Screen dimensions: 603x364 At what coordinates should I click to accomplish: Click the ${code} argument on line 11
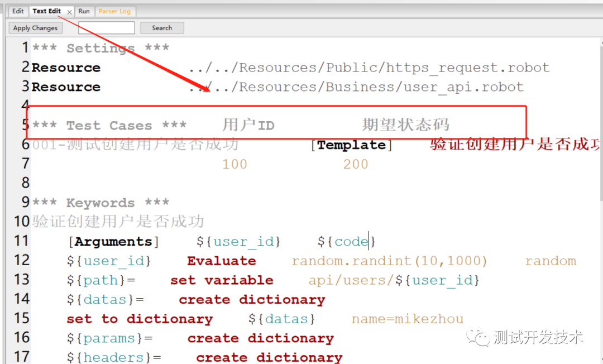pos(347,241)
